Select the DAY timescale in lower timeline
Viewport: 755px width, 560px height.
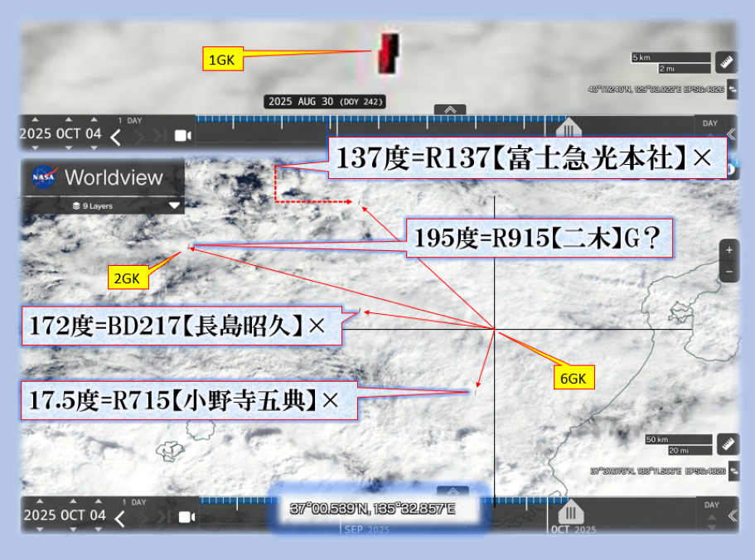pyautogui.click(x=710, y=504)
